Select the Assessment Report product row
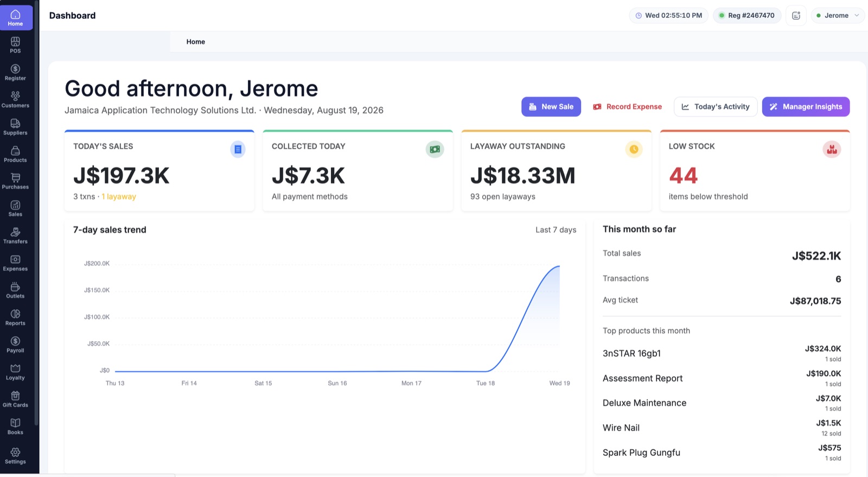The width and height of the screenshot is (868, 477). (722, 378)
